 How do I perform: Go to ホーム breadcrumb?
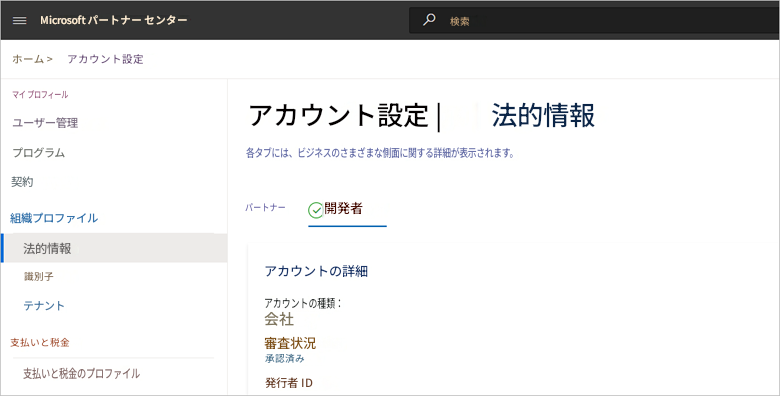(x=28, y=59)
